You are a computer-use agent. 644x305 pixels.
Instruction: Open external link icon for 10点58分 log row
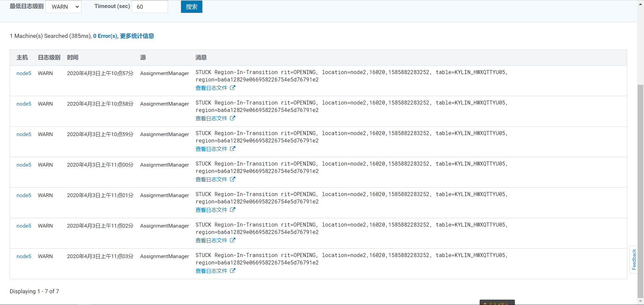click(232, 118)
